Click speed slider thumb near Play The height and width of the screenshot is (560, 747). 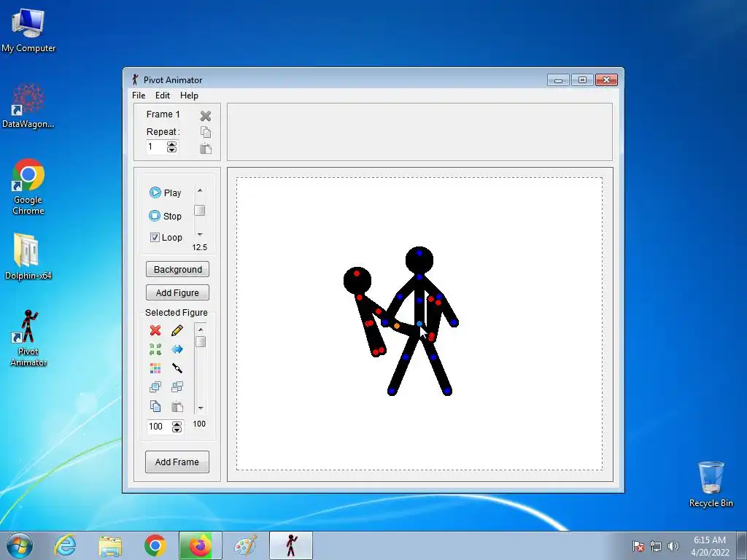tap(200, 211)
